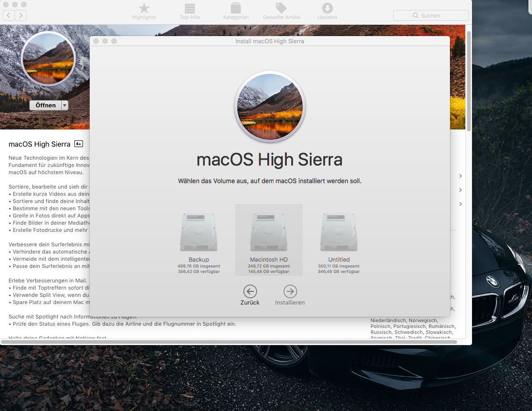Click the macOS High Sierra app icon in App Store

click(x=48, y=59)
